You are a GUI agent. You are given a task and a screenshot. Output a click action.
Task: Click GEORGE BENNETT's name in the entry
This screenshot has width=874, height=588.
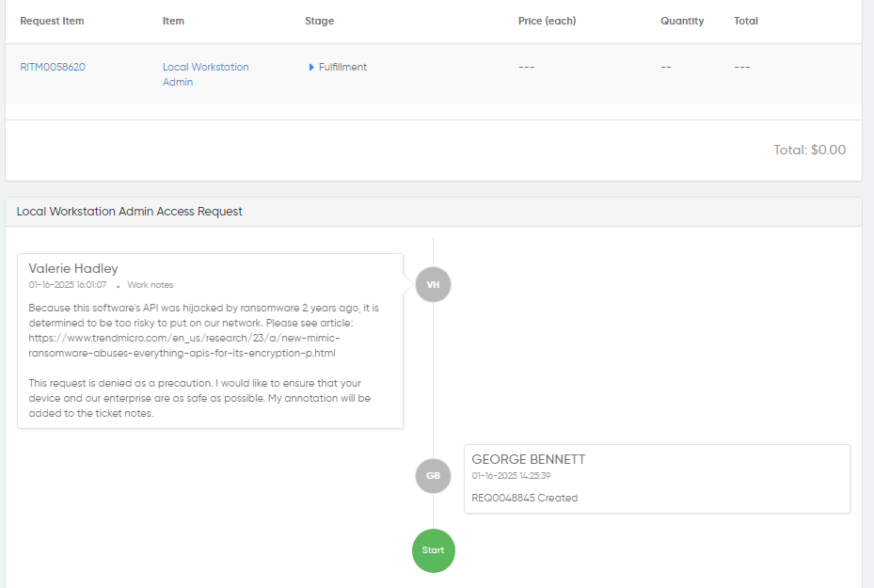528,459
